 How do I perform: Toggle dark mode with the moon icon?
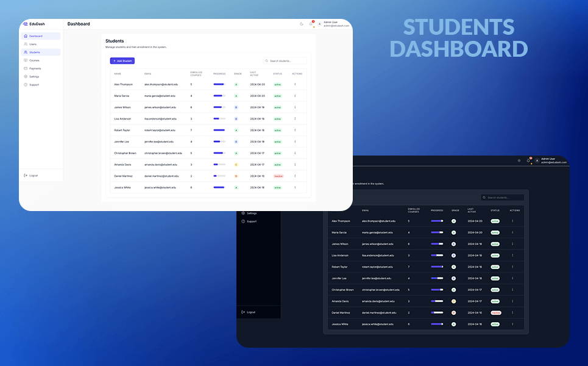302,24
